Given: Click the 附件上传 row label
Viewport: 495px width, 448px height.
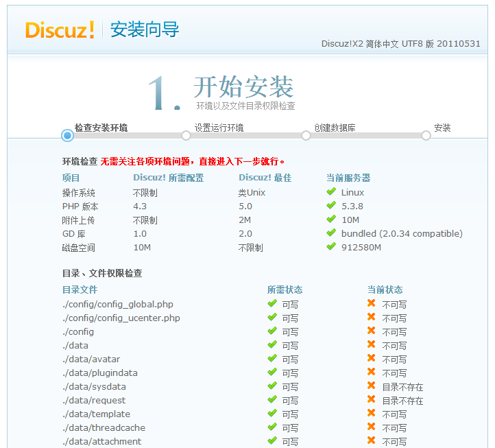Looking at the screenshot, I should point(79,220).
